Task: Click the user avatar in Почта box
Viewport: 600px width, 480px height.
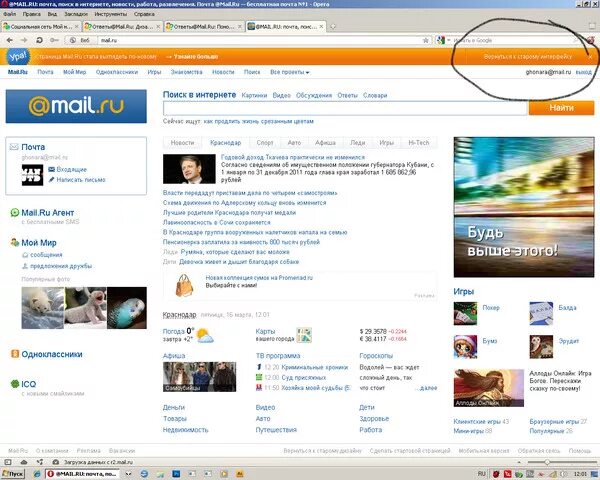Action: [x=32, y=175]
